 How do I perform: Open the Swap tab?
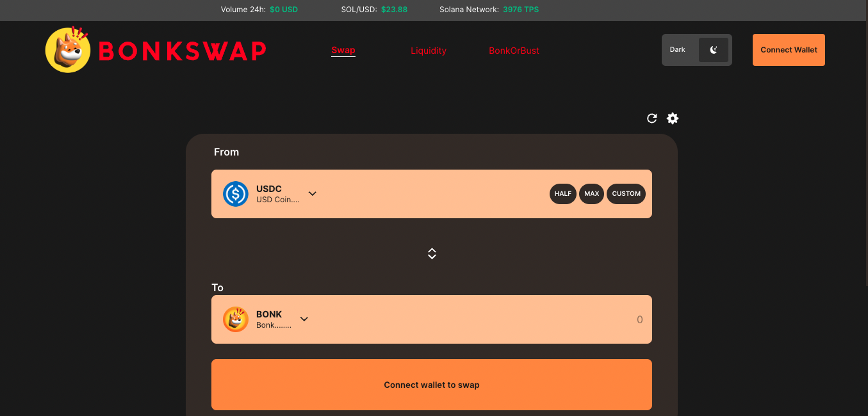tap(343, 51)
